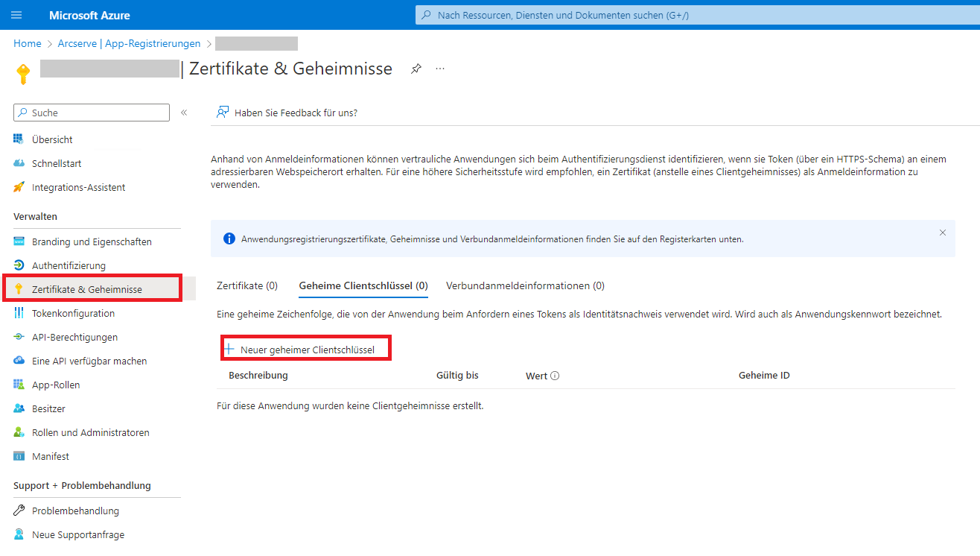
Task: Click the Wert column header
Action: click(x=536, y=376)
